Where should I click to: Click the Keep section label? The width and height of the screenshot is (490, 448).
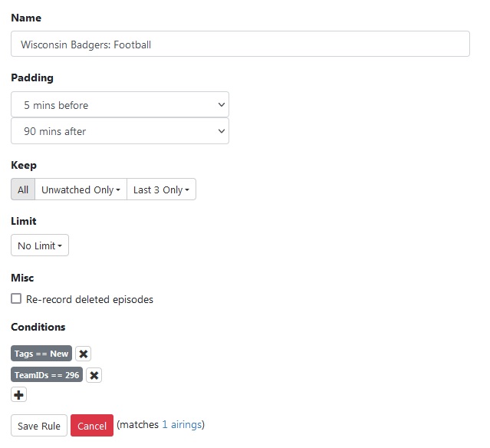tap(24, 165)
